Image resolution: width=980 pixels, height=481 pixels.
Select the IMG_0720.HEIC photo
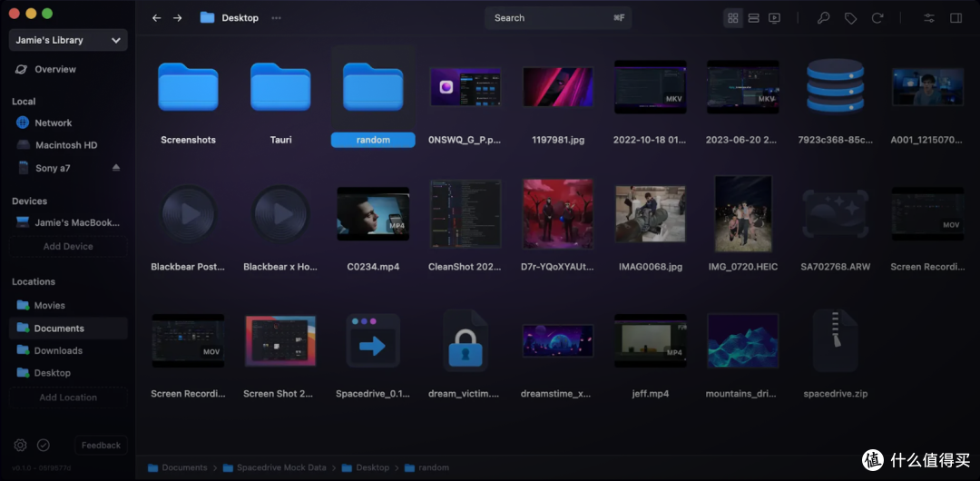(743, 214)
